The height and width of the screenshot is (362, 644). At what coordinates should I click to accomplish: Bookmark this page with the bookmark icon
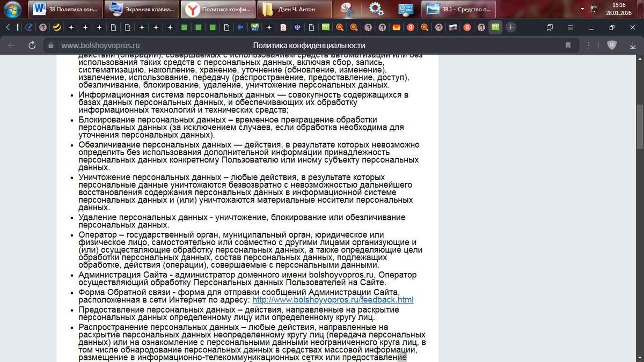point(568,46)
